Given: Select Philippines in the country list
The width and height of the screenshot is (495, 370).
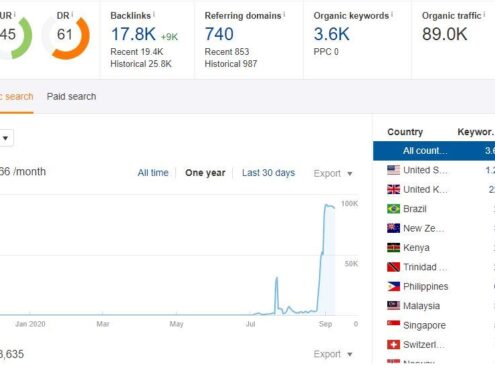Looking at the screenshot, I should pos(434,286).
